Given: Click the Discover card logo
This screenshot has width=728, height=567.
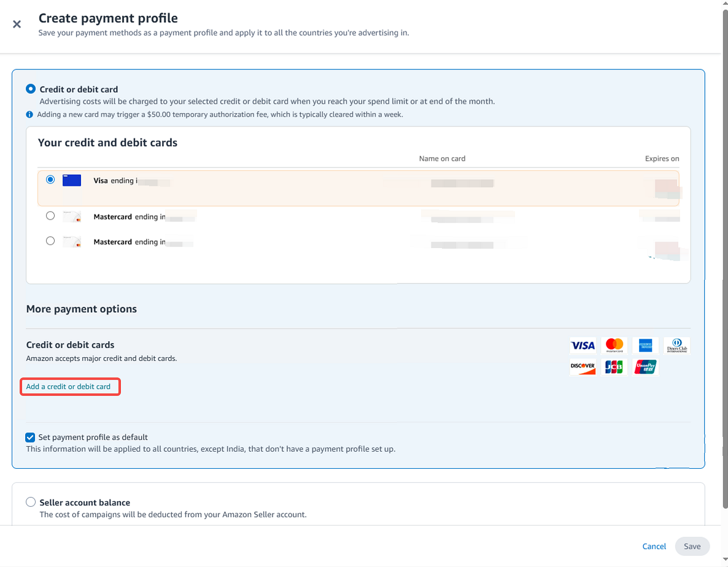Looking at the screenshot, I should click(583, 367).
